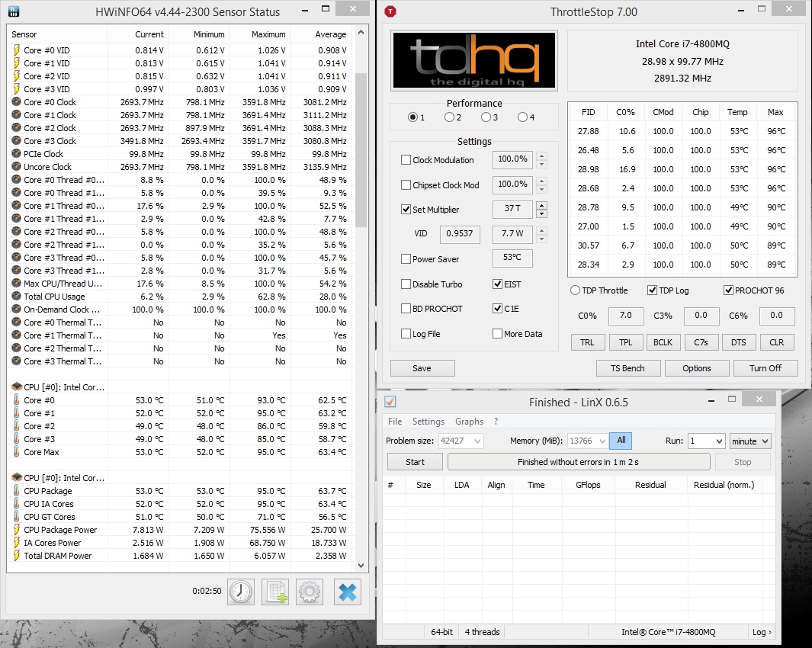Screen dimensions: 812x648
Task: Open the Problem size dropdown in LinX
Action: point(477,441)
